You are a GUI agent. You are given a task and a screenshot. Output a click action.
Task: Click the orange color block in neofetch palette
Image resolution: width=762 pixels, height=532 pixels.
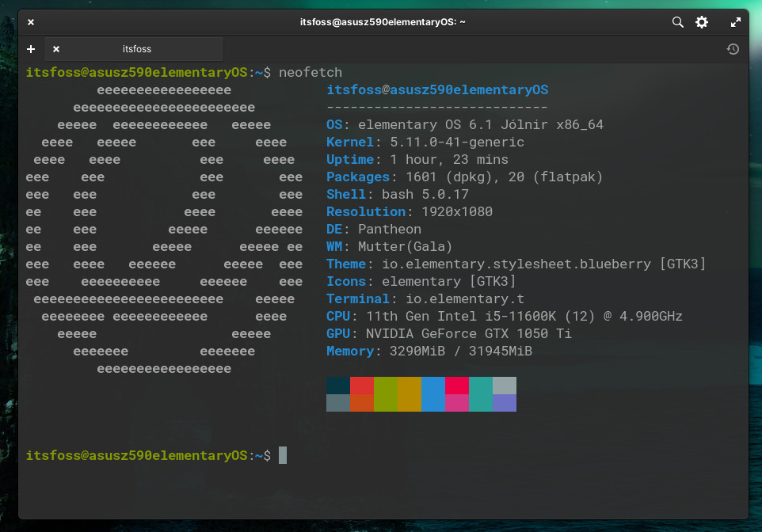coord(362,403)
